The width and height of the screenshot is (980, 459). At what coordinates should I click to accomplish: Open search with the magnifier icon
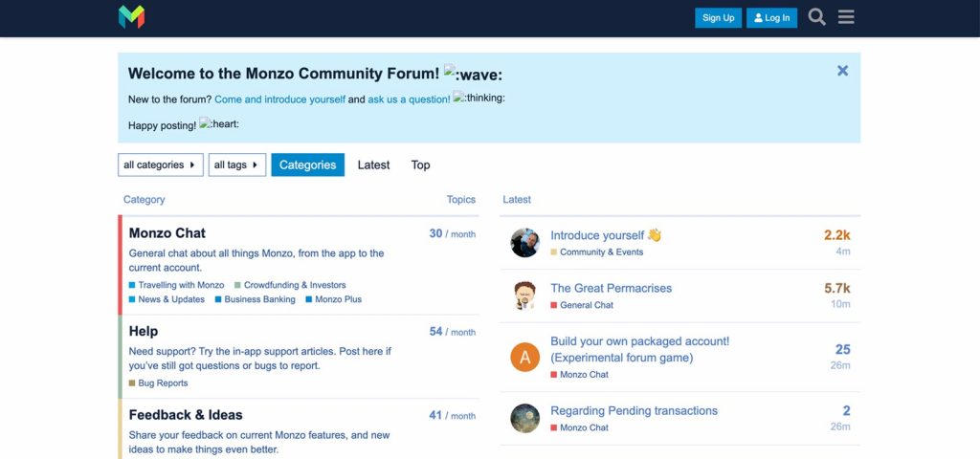click(816, 17)
